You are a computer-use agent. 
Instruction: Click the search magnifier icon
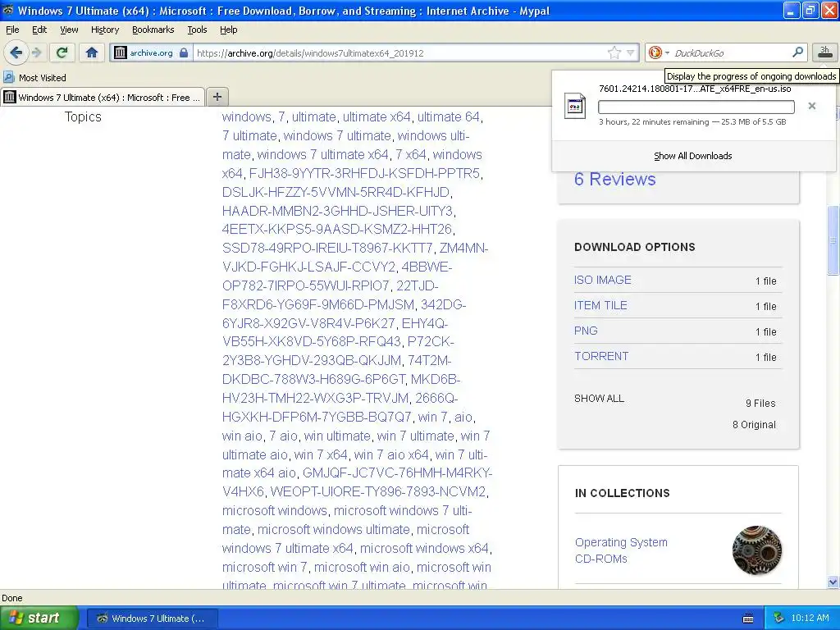click(797, 52)
